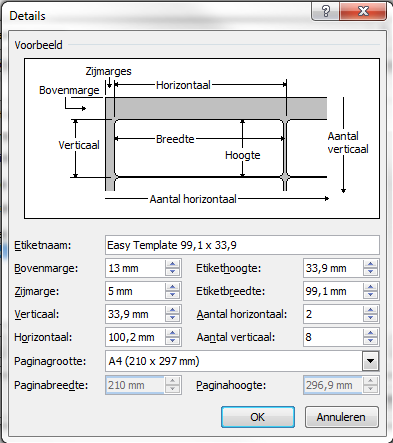Image resolution: width=393 pixels, height=443 pixels.
Task: Decrease the Etiketbreedte value
Action: pyautogui.click(x=371, y=295)
